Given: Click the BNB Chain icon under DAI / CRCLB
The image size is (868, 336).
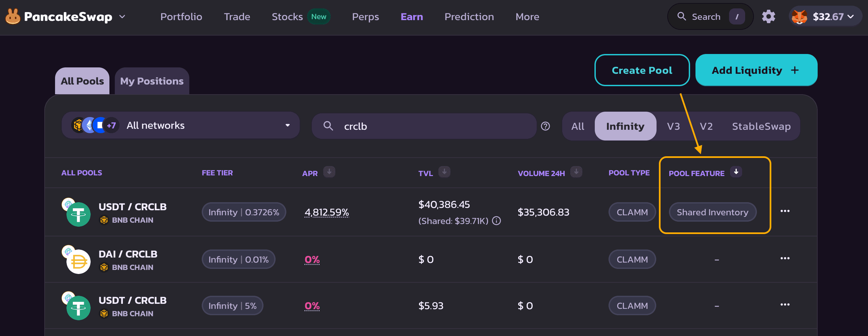Looking at the screenshot, I should coord(104,267).
